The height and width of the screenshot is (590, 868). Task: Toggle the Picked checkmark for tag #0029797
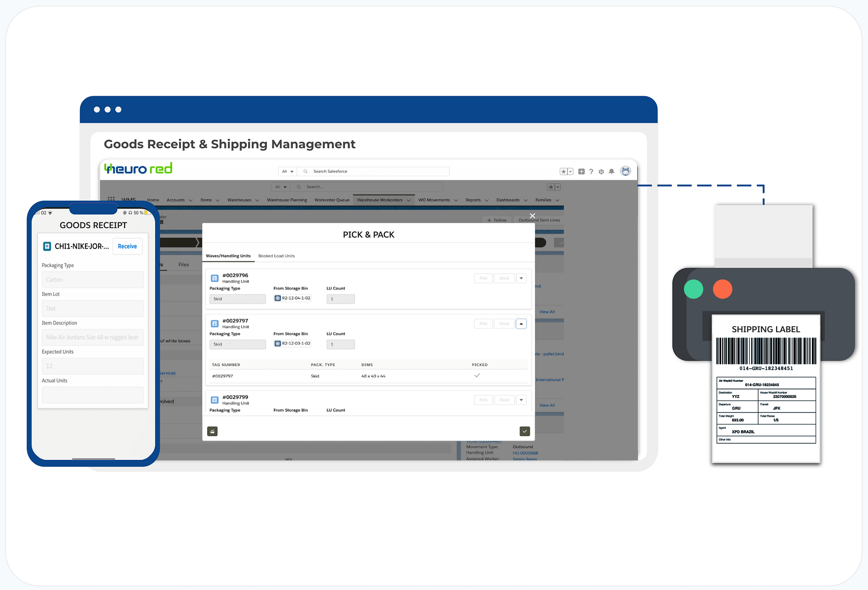coord(477,375)
